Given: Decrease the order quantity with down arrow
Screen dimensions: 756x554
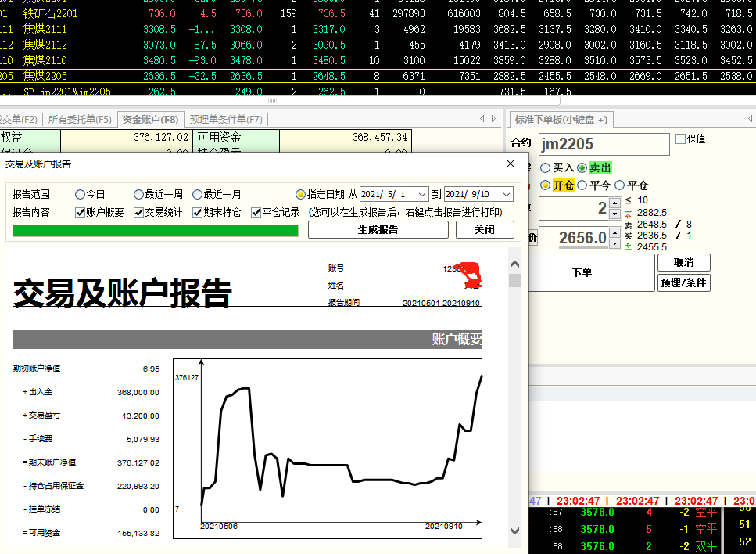Looking at the screenshot, I should point(614,214).
